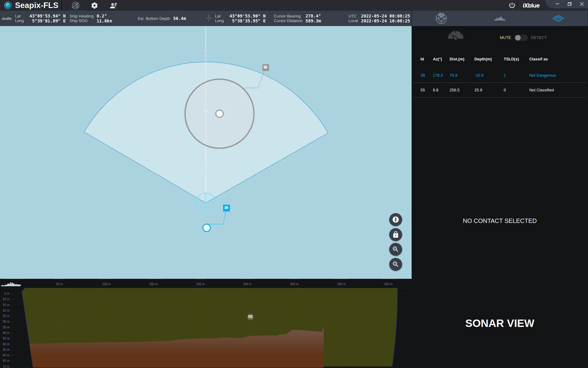
Task: Click the Seapix-FLS logo icon
Action: (x=8, y=5)
